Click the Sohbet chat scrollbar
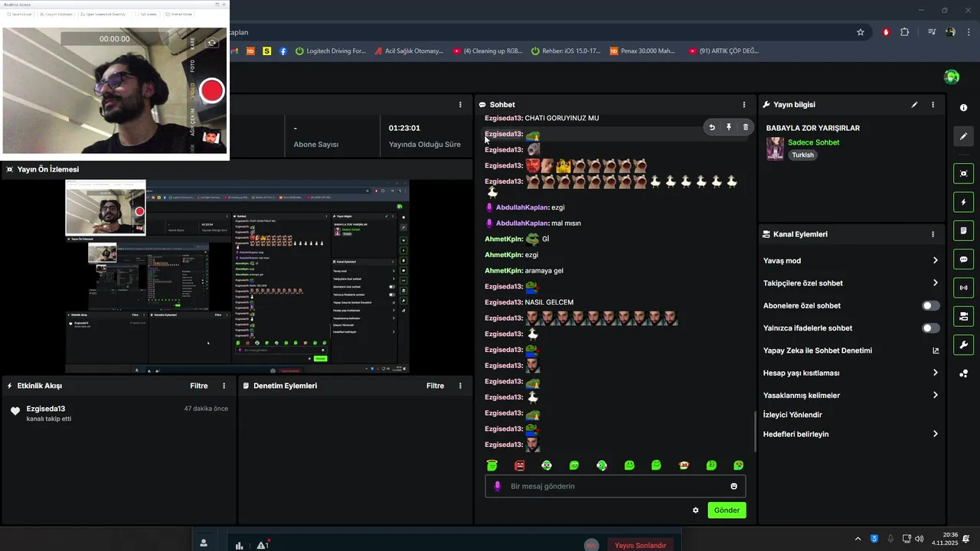The width and height of the screenshot is (980, 551). pyautogui.click(x=755, y=432)
